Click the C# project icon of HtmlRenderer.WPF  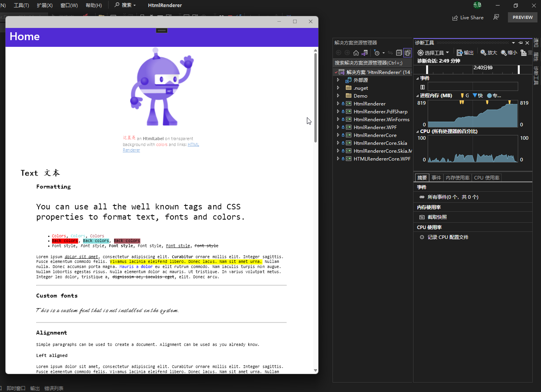[349, 127]
